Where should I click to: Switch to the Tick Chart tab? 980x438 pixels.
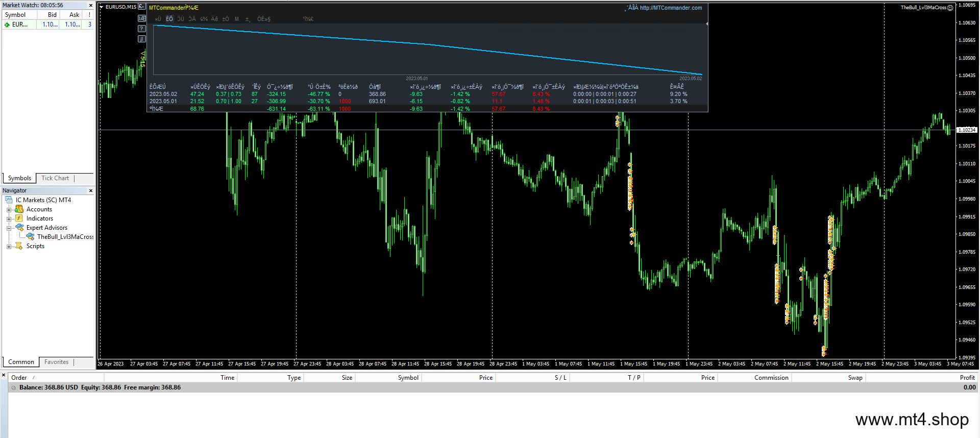point(55,178)
